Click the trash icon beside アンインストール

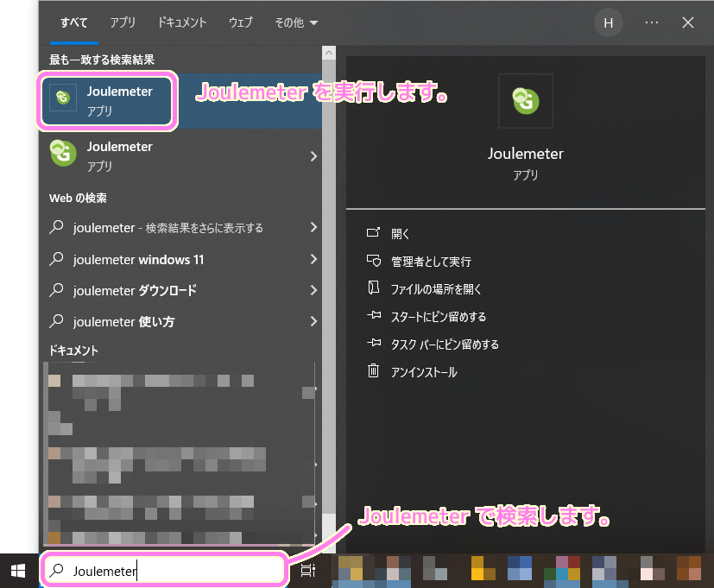[371, 371]
